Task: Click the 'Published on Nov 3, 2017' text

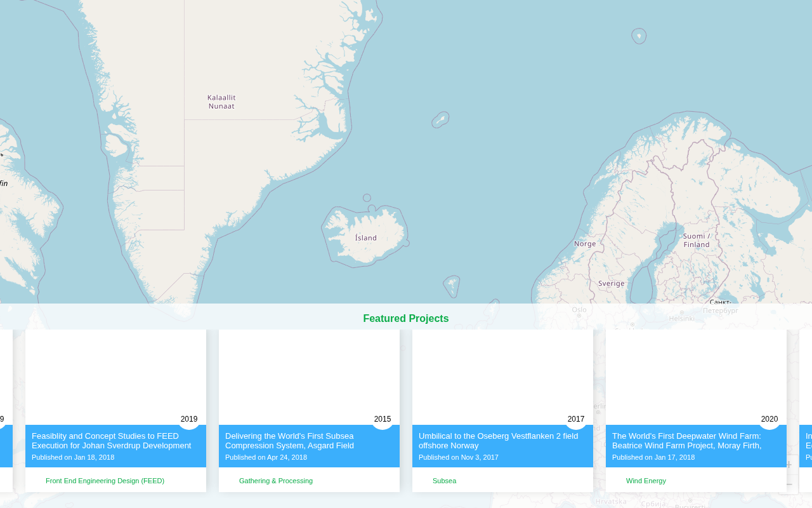Action: [x=459, y=457]
